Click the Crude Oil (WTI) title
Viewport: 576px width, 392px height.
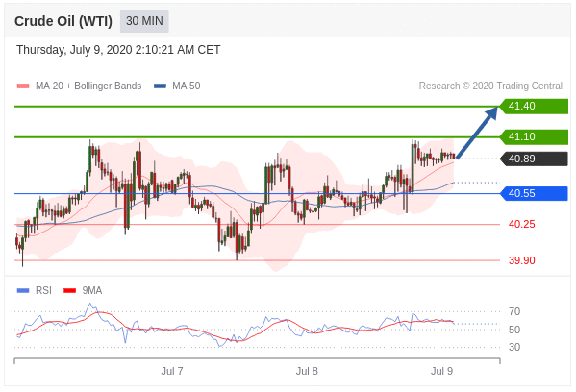click(63, 21)
